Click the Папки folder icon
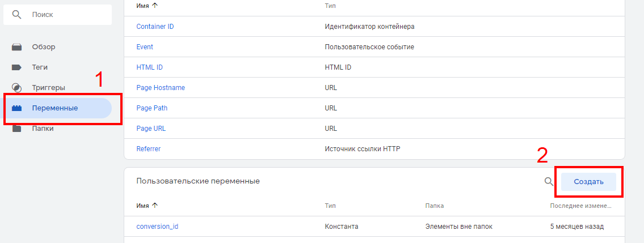The image size is (644, 243). coord(17,129)
